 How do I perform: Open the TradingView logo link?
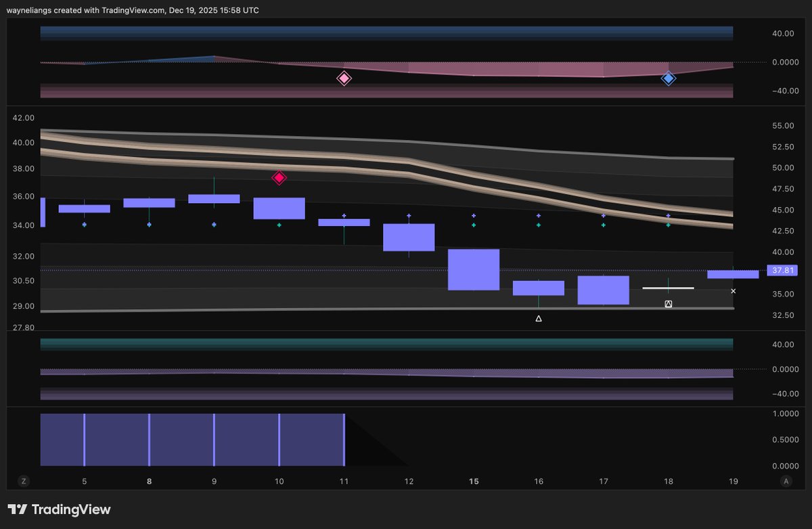59,509
